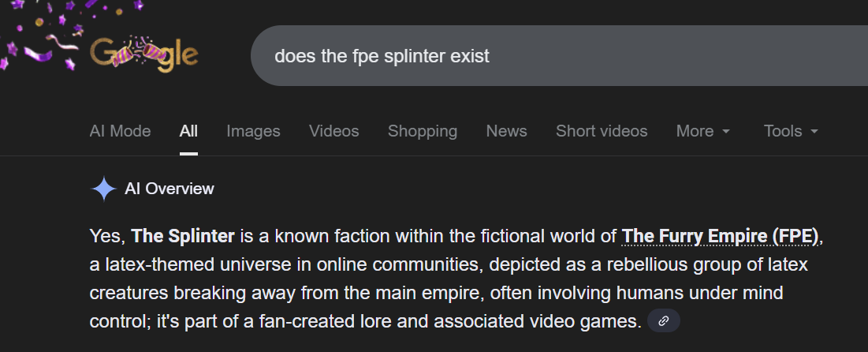Click the bold "The Splinter" text
The height and width of the screenshot is (352, 868).
pyautogui.click(x=183, y=236)
